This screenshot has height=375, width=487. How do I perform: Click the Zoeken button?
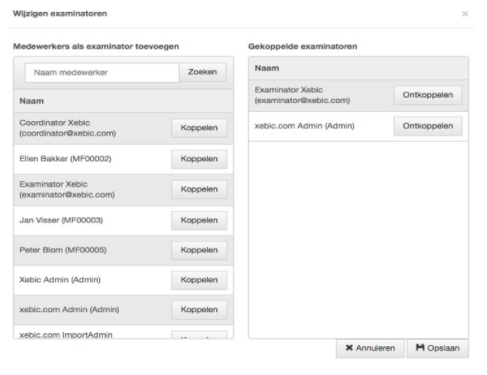click(203, 72)
